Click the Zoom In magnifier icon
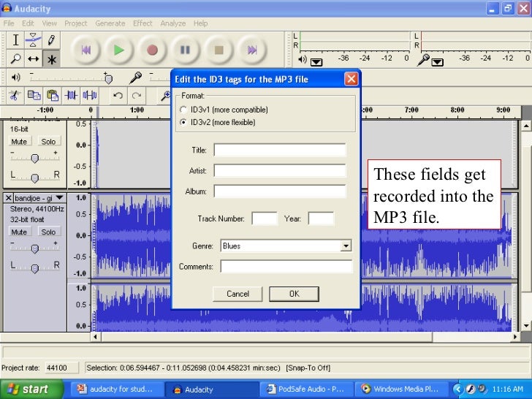The image size is (532, 399). point(165,95)
